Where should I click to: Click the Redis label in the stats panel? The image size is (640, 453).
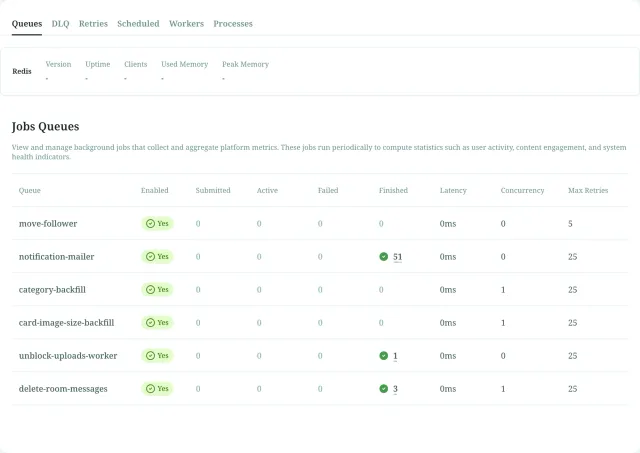[22, 71]
